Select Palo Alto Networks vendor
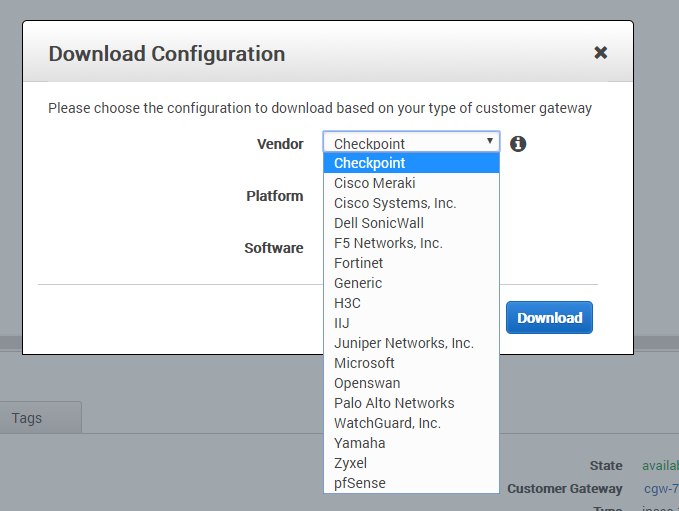Screen dimensions: 679x511 coord(411,403)
